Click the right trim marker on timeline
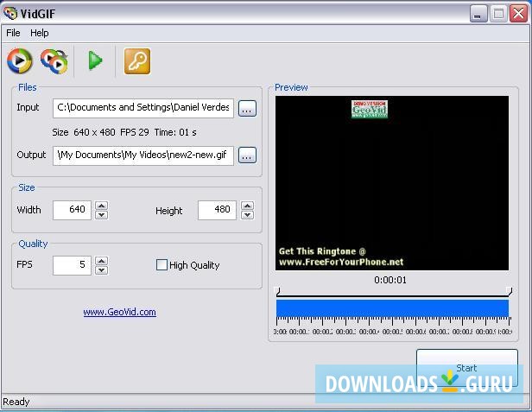The image size is (532, 412). click(509, 291)
